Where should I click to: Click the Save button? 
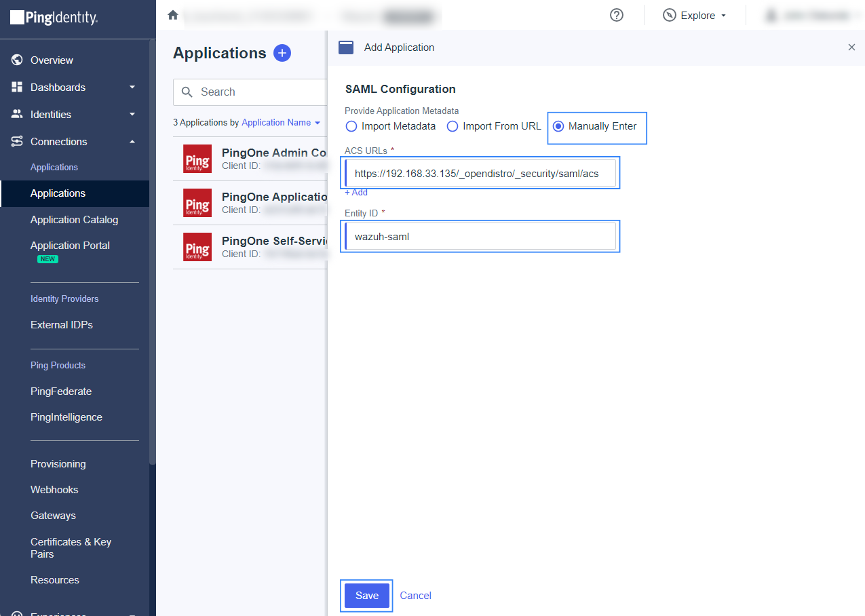tap(366, 596)
